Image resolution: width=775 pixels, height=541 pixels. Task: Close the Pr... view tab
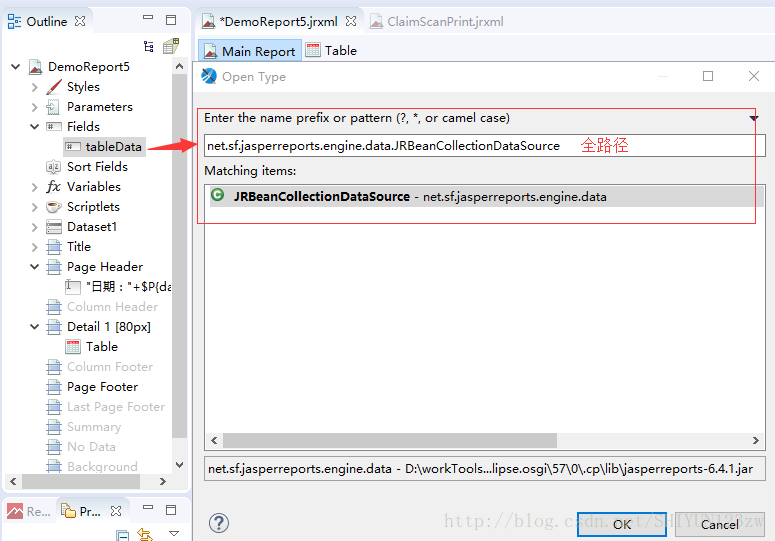[116, 511]
